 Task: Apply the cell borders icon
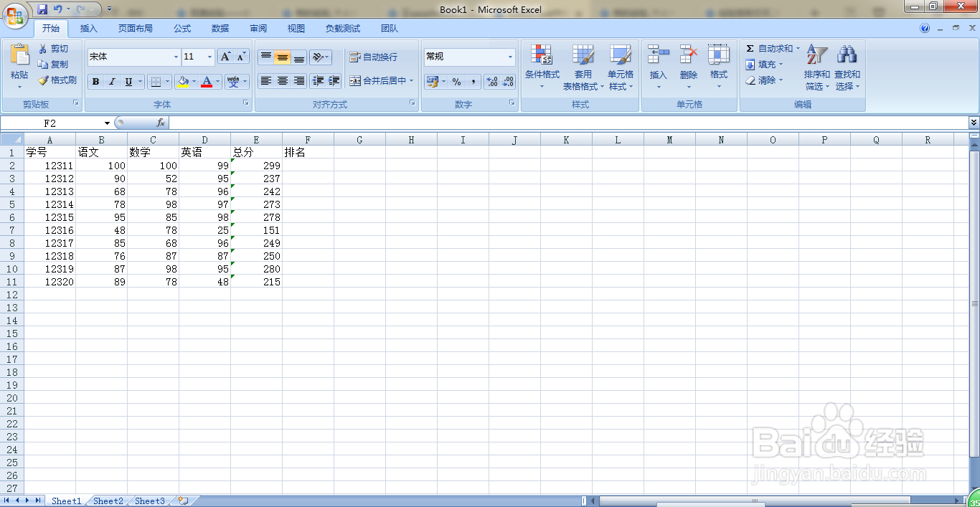coord(156,82)
